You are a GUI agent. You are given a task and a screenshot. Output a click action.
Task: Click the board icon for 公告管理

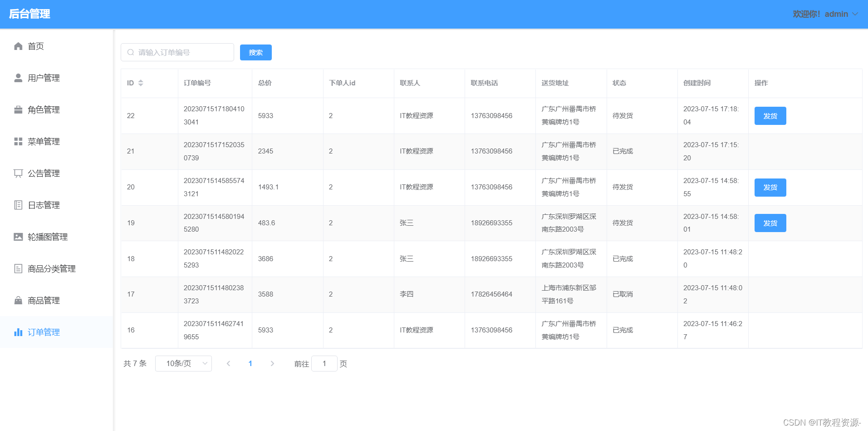[x=18, y=173]
